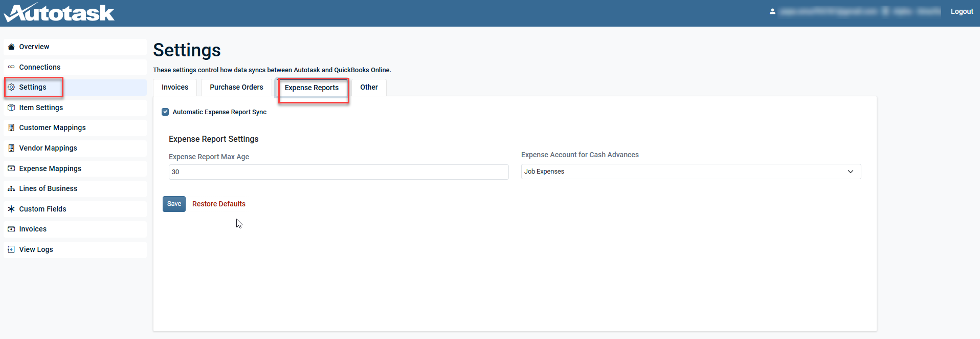980x339 pixels.
Task: Click the View Logs icon
Action: [x=11, y=249]
